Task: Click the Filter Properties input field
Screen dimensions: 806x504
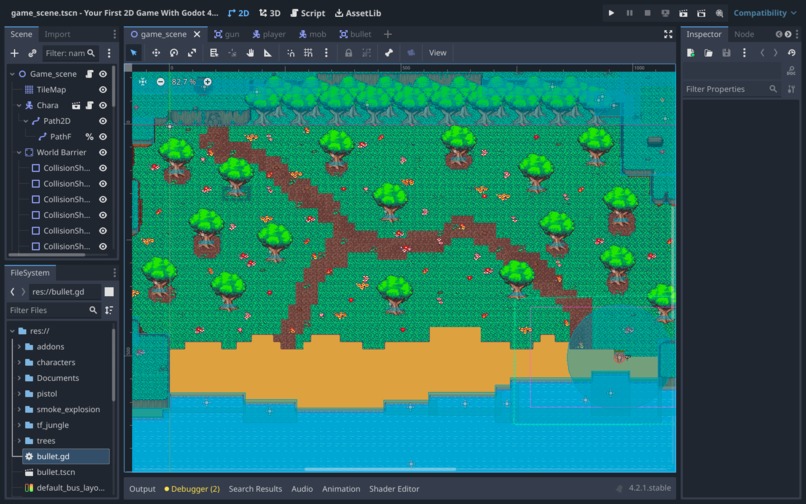Action: coord(731,89)
